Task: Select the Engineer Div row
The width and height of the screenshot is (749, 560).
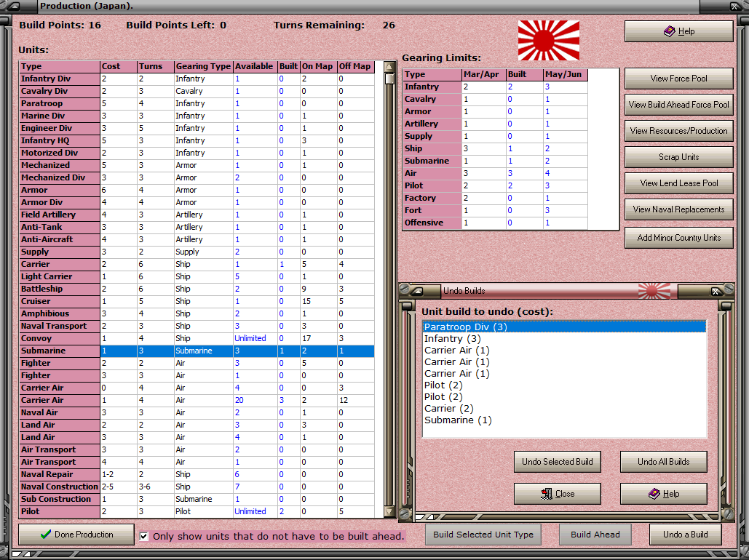Action: [x=197, y=129]
